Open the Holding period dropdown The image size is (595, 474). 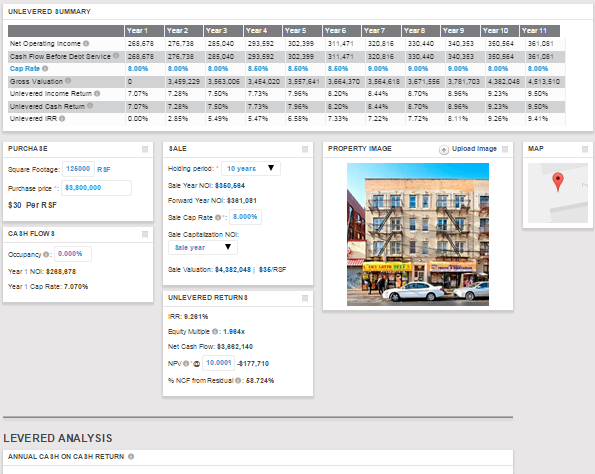(251, 168)
